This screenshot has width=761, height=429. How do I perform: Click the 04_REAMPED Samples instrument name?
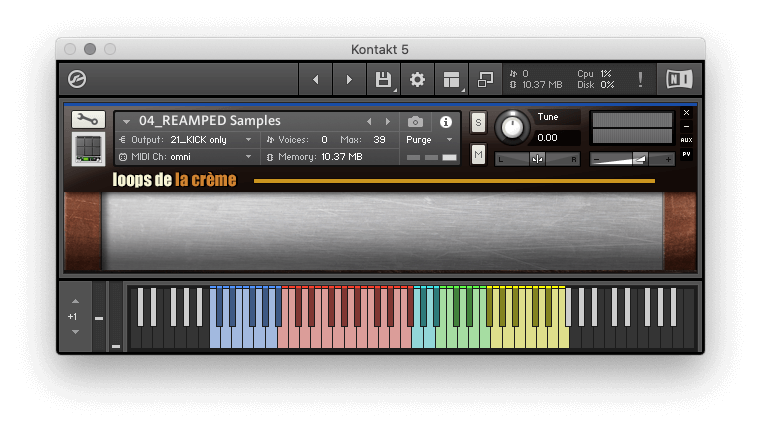pos(210,121)
